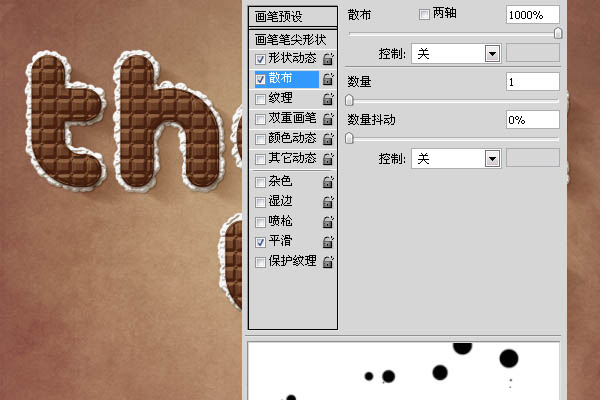Click the lock icon beside 其它动态
600x400 pixels.
coord(328,159)
